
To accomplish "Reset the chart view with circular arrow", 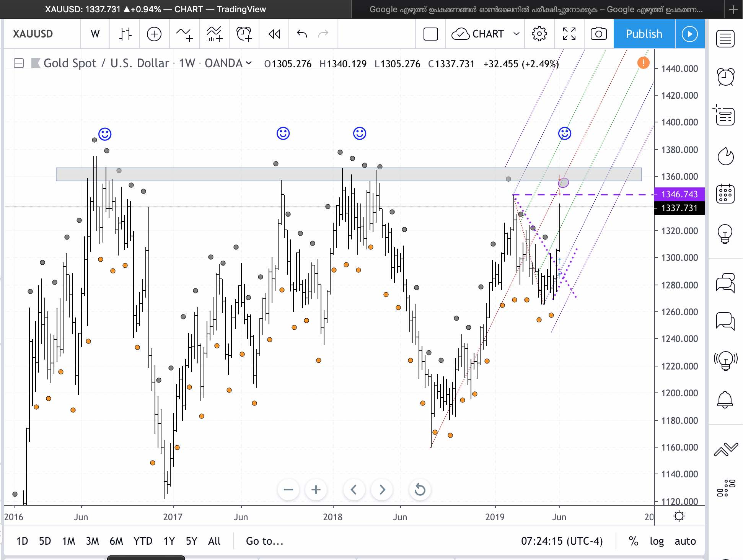I will pos(419,490).
